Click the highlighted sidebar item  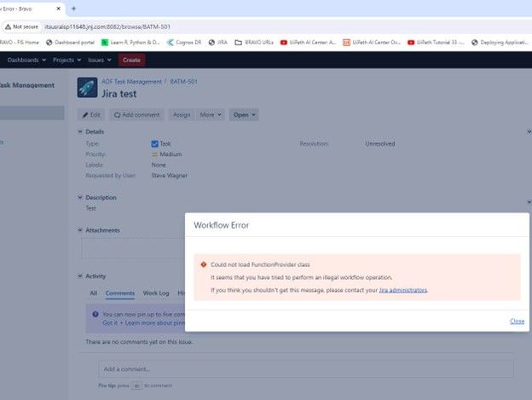(x=32, y=113)
